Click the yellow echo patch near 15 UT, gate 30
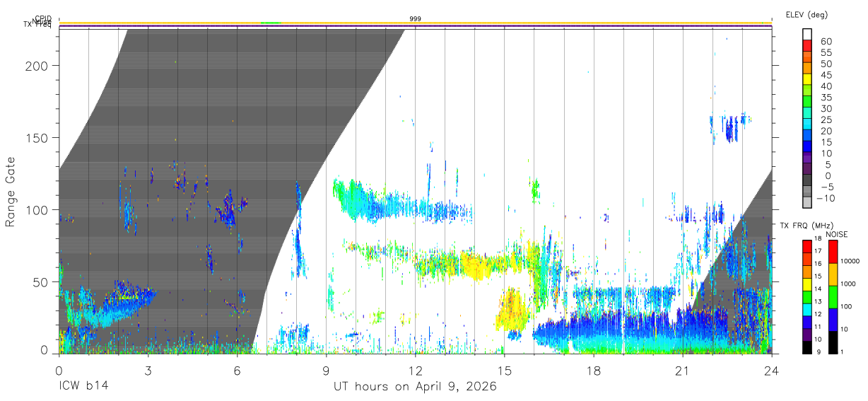The width and height of the screenshot is (868, 401). tap(511, 309)
